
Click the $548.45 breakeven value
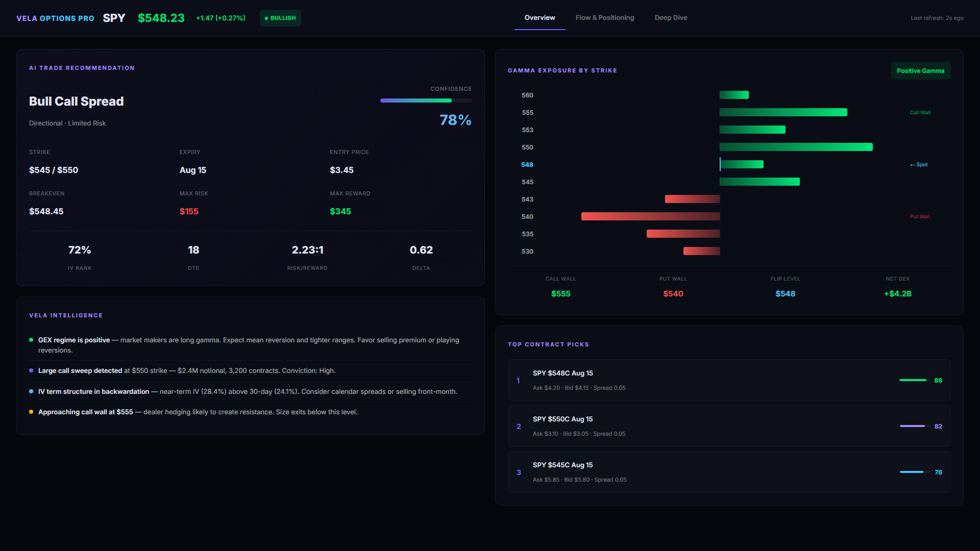46,211
